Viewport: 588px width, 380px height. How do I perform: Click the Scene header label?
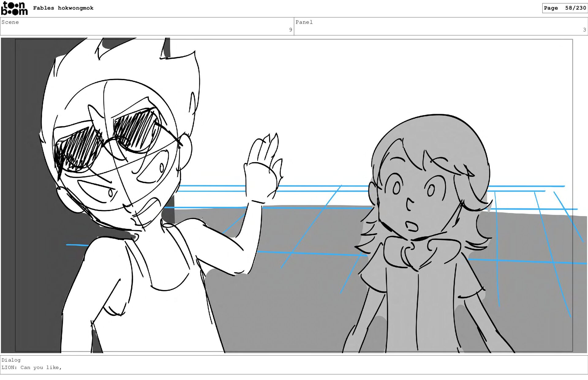[10, 22]
